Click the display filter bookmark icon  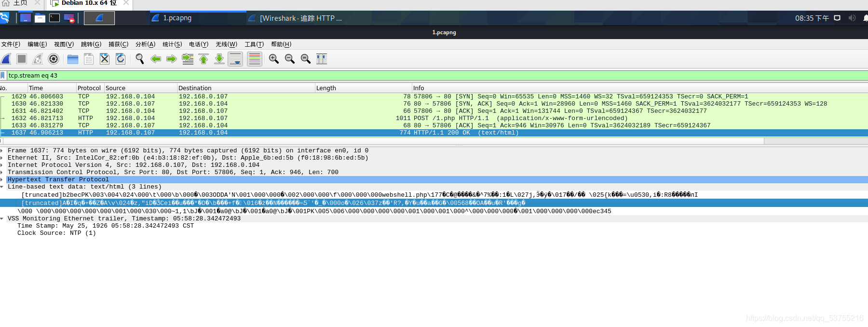click(3, 76)
